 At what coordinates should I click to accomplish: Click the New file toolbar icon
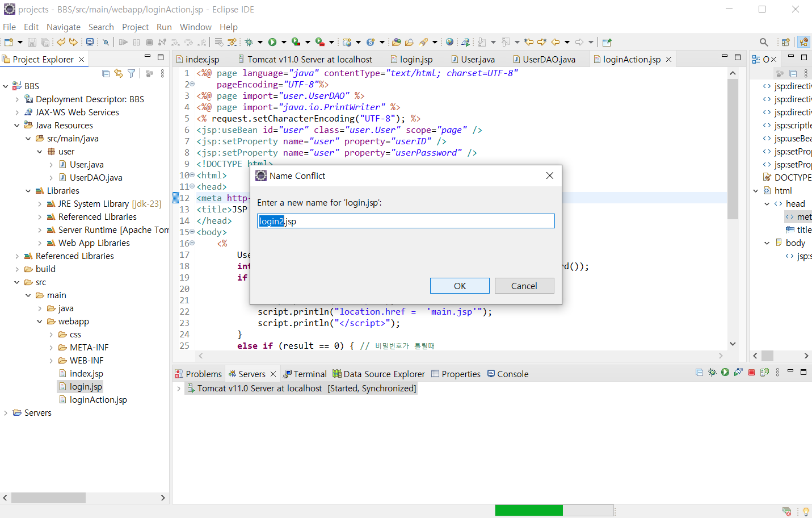[x=9, y=42]
